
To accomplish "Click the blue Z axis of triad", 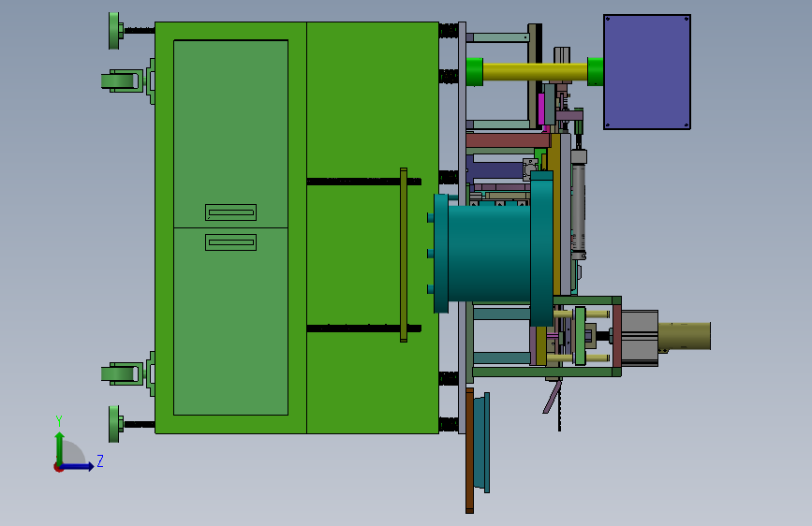I will pos(79,466).
